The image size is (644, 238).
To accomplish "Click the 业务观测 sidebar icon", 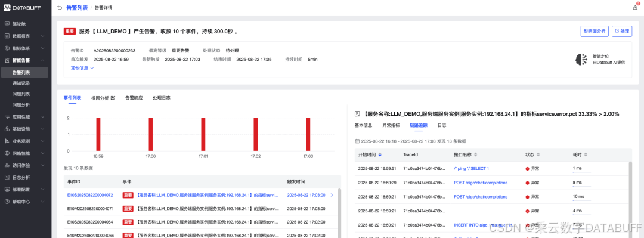I will tap(7, 141).
